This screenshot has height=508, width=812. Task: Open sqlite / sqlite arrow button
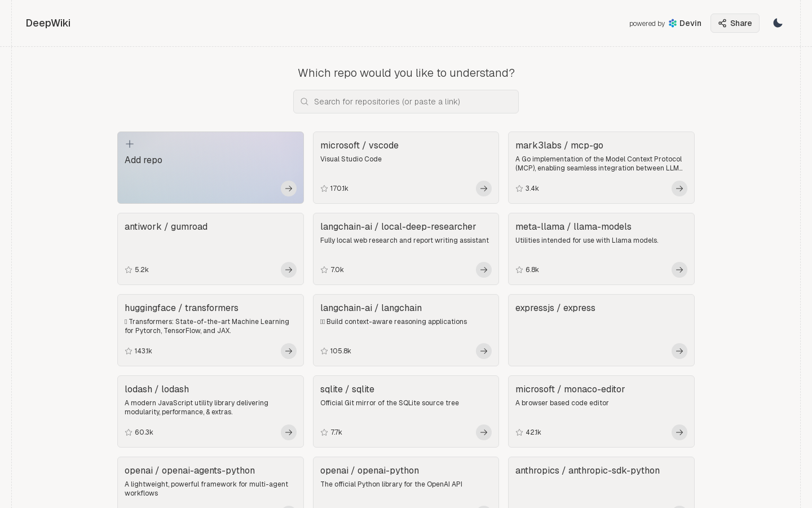click(x=484, y=432)
